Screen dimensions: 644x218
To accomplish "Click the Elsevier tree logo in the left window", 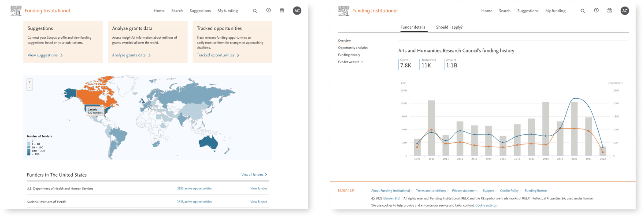I will (15, 11).
